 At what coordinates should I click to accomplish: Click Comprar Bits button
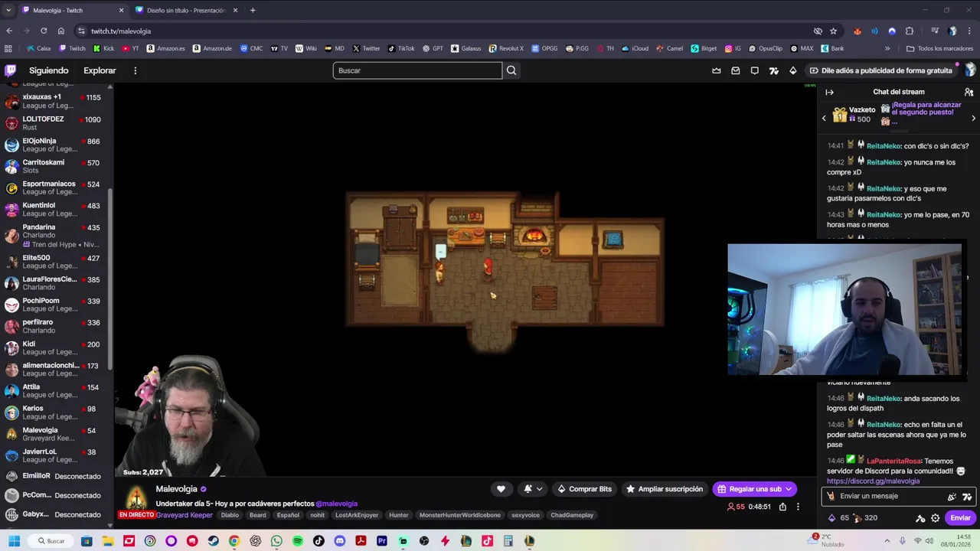(x=585, y=489)
